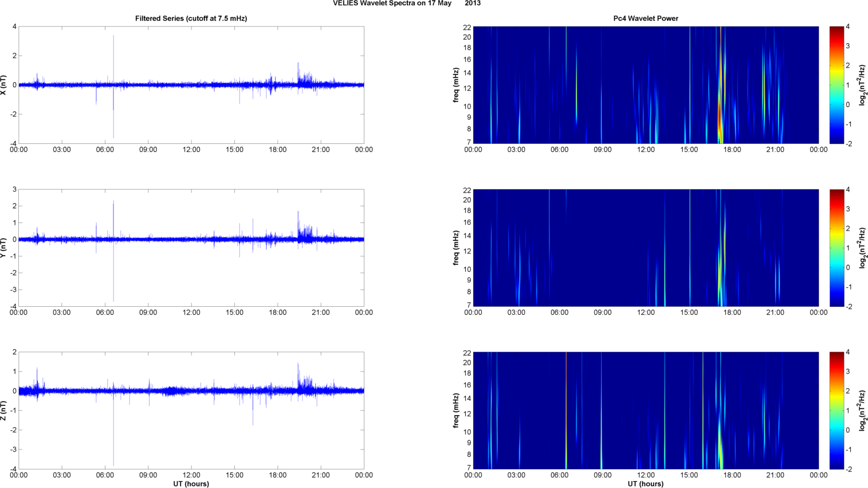Select the Y (nT) axis label
Image resolution: width=868 pixels, height=488 pixels.
click(4, 248)
